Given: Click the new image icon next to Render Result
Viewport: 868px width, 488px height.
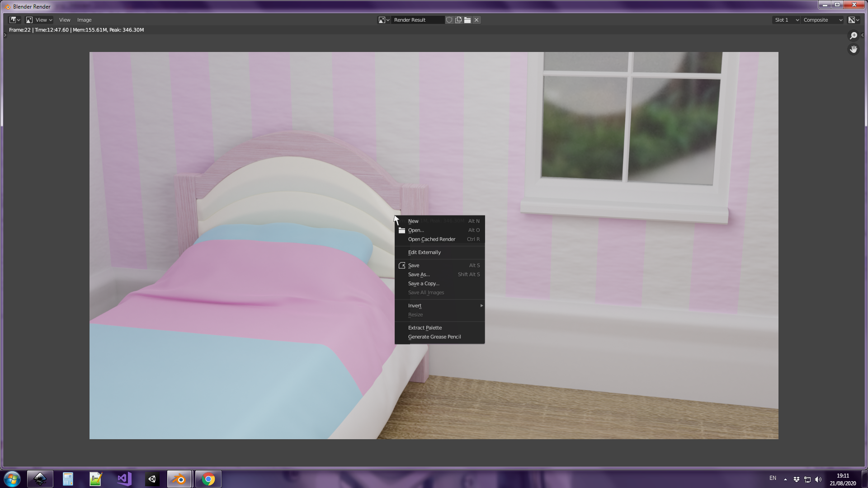Looking at the screenshot, I should point(458,20).
